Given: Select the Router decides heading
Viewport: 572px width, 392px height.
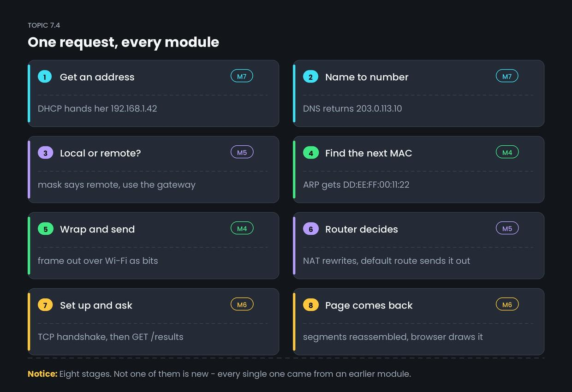Looking at the screenshot, I should [x=362, y=229].
